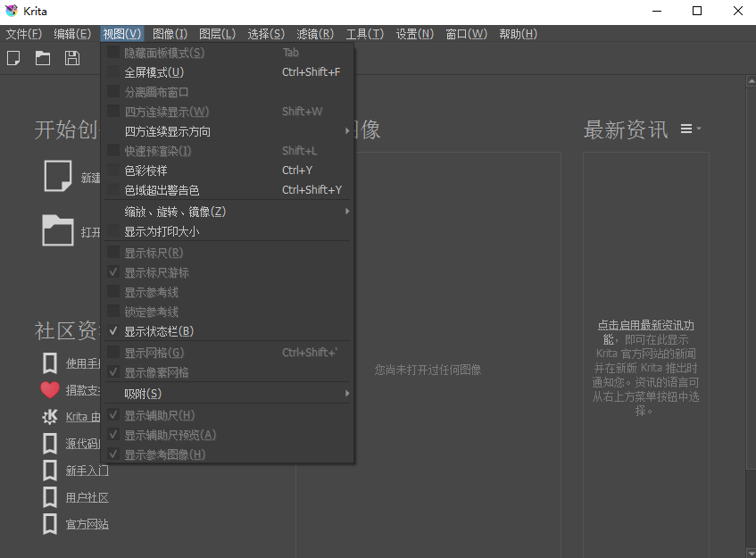Click the bookmark icon beside 用户社区
The height and width of the screenshot is (558, 756).
(x=50, y=497)
